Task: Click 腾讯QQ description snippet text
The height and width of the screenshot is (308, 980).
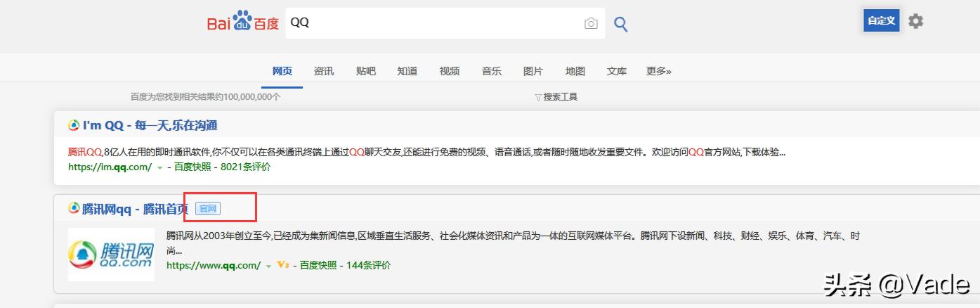Action: 426,151
